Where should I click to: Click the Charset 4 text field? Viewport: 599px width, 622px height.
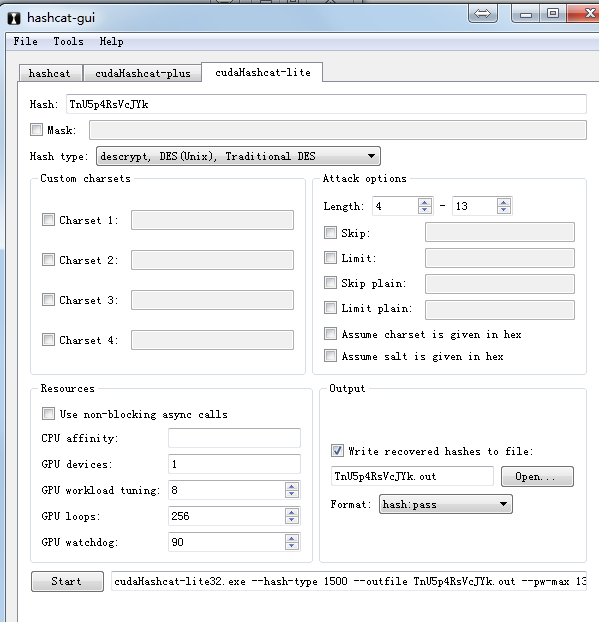pos(213,340)
